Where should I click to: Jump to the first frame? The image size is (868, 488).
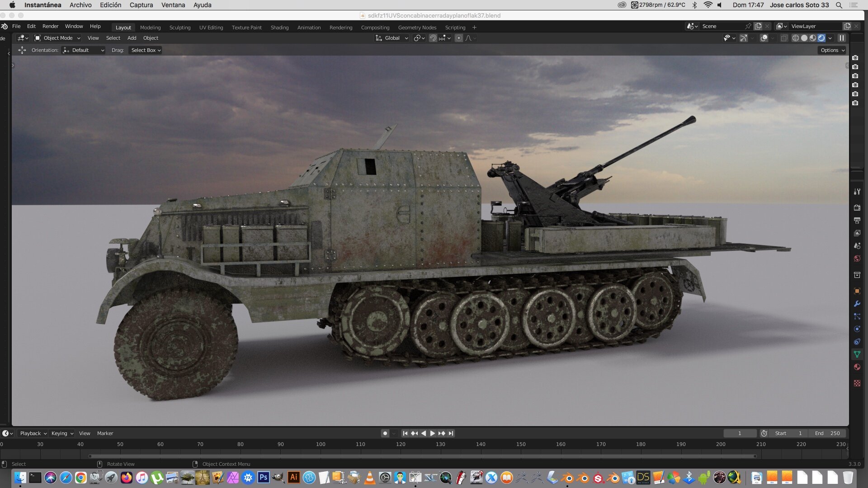pyautogui.click(x=405, y=433)
